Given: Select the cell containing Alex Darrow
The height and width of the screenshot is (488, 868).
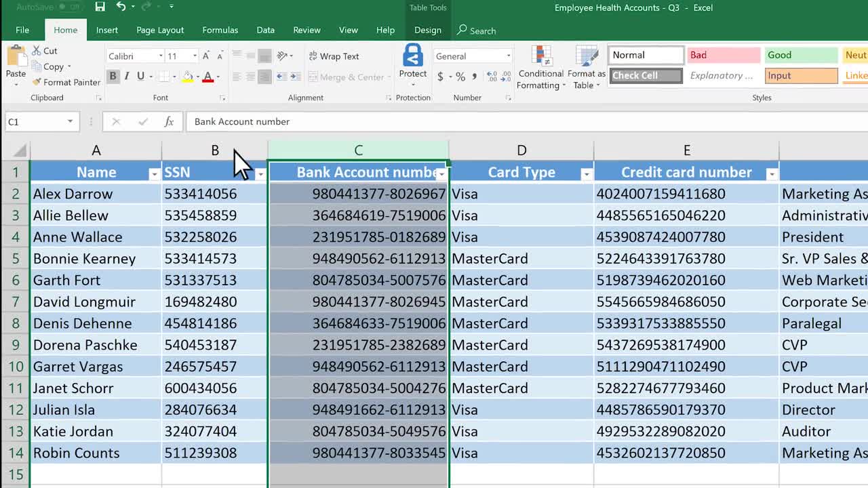Looking at the screenshot, I should (x=96, y=194).
